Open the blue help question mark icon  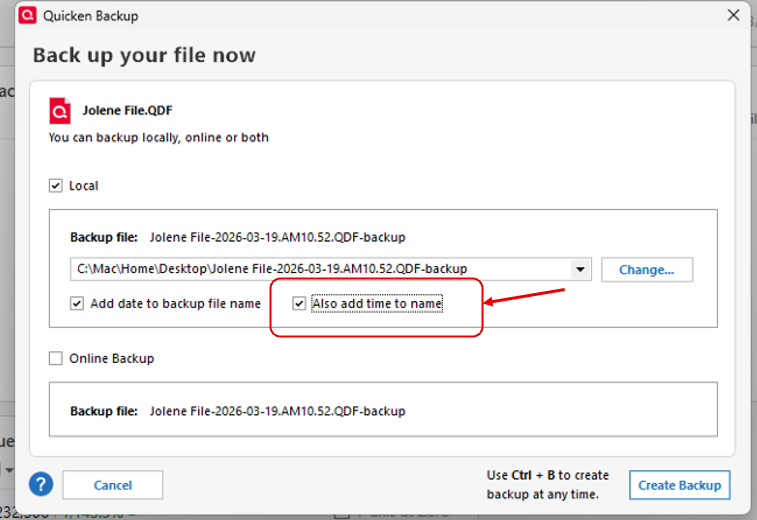(41, 484)
